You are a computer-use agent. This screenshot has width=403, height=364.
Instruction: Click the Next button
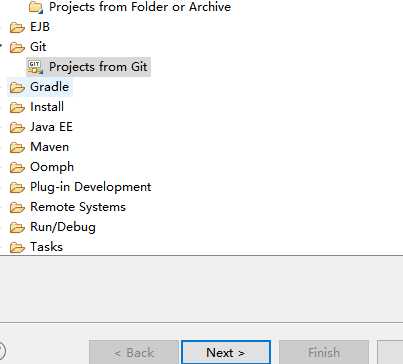(226, 352)
